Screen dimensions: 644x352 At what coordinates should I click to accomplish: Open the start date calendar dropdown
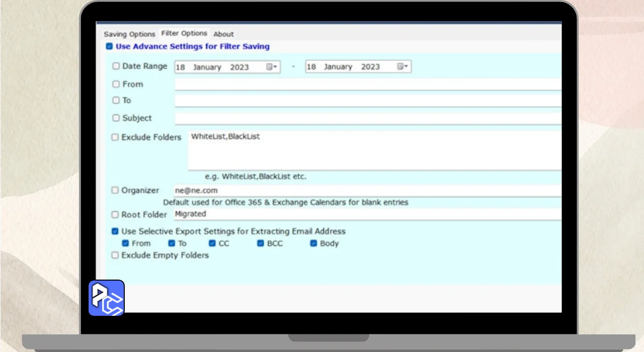click(x=272, y=66)
